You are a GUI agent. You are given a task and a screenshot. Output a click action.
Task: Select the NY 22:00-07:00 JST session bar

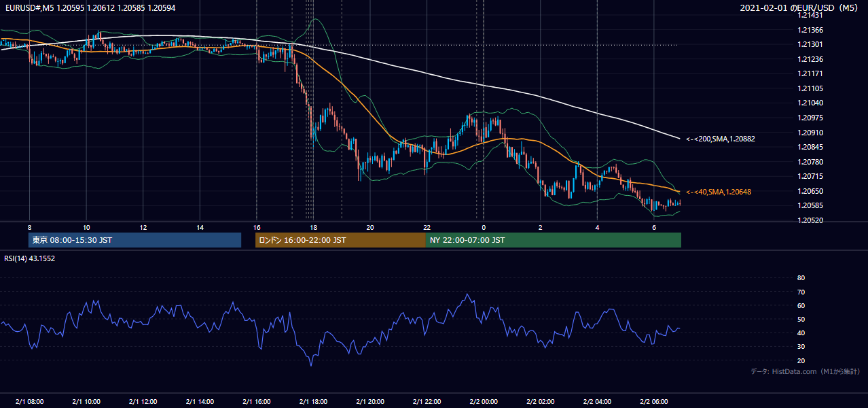[x=554, y=240]
